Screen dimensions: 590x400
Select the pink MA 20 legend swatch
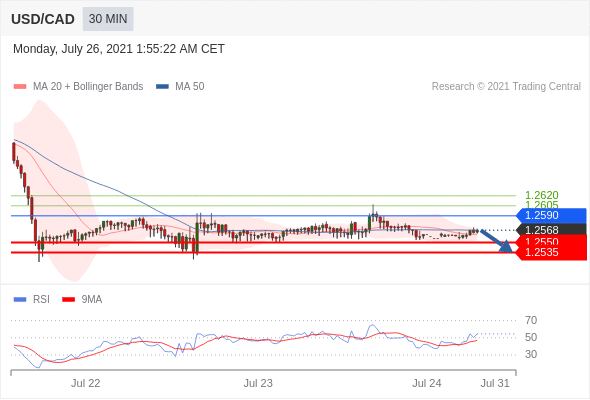click(x=20, y=87)
